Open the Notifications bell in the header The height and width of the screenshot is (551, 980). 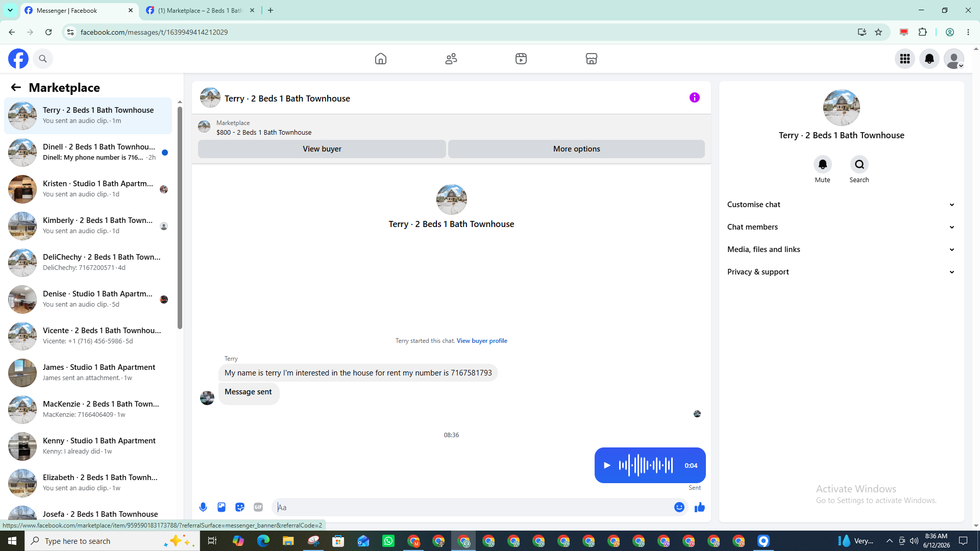click(929, 59)
